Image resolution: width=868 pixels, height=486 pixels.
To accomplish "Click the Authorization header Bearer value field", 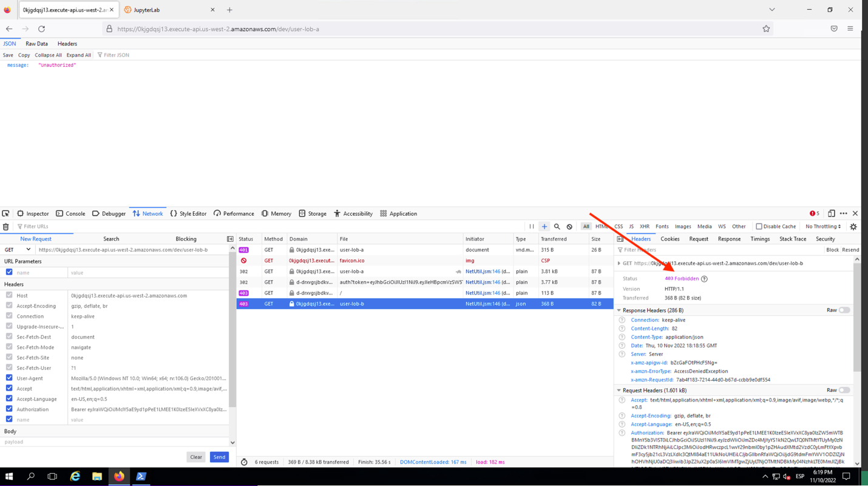I will [x=149, y=409].
